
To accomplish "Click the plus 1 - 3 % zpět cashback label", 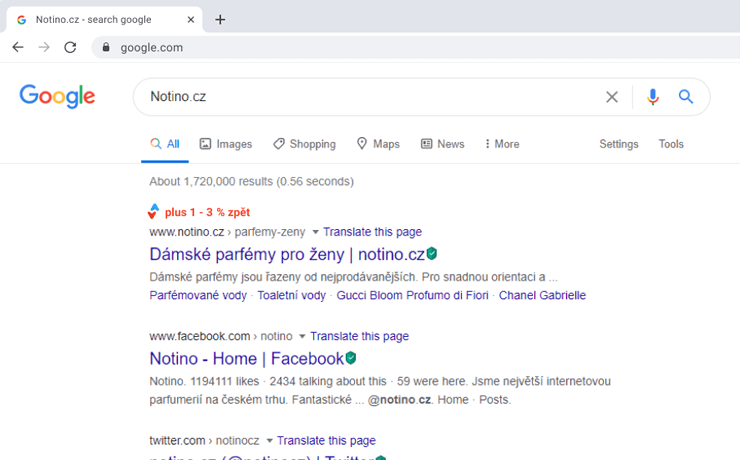I will (x=207, y=212).
